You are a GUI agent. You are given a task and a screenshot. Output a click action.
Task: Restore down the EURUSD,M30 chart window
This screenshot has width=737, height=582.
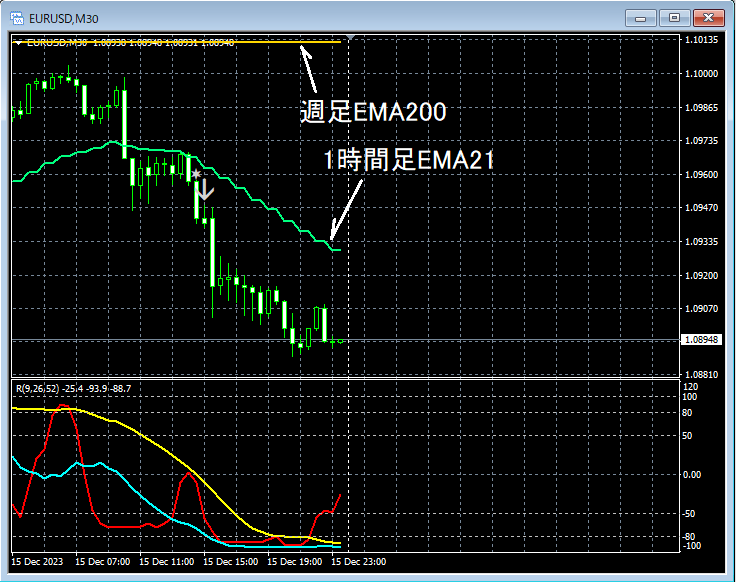[674, 18]
